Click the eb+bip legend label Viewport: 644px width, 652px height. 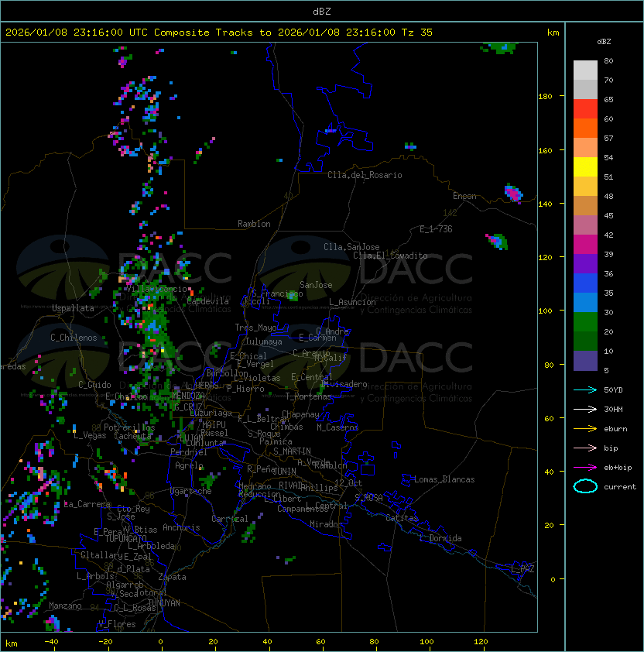pyautogui.click(x=618, y=468)
